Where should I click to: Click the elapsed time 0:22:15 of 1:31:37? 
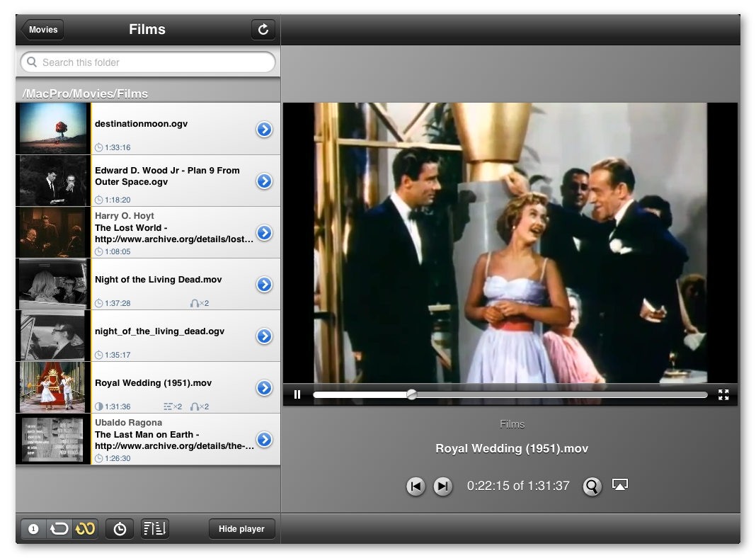click(x=518, y=486)
